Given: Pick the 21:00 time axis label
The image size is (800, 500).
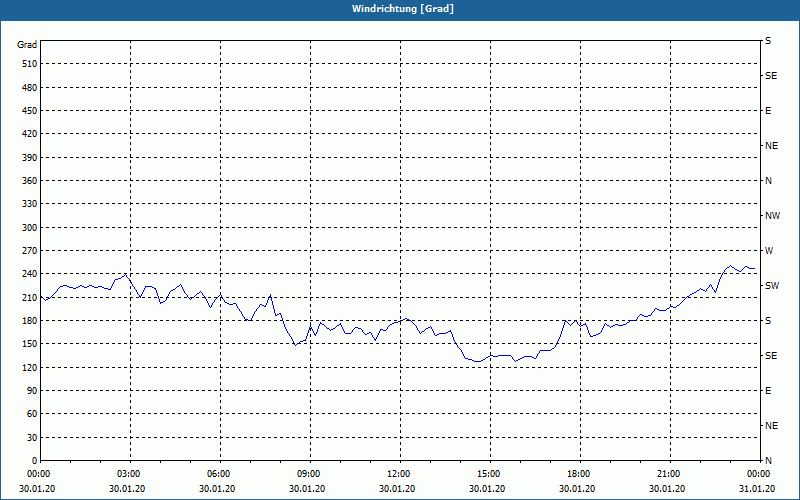Looking at the screenshot, I should (x=667, y=474).
